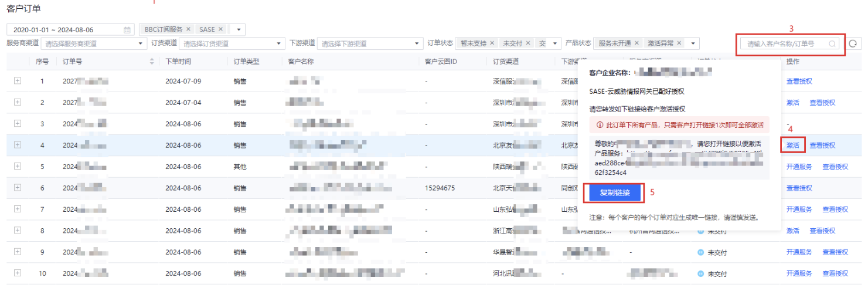Click date 2024-07-09 in row 1
The width and height of the screenshot is (868, 291).
click(183, 81)
